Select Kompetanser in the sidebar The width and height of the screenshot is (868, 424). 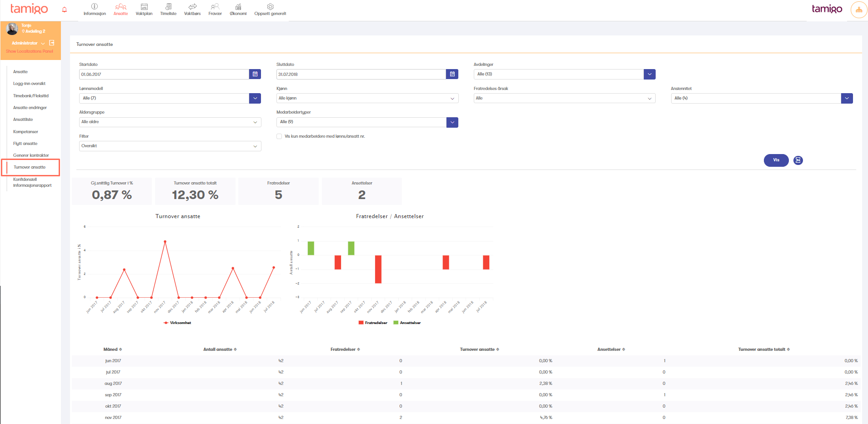[x=25, y=132]
